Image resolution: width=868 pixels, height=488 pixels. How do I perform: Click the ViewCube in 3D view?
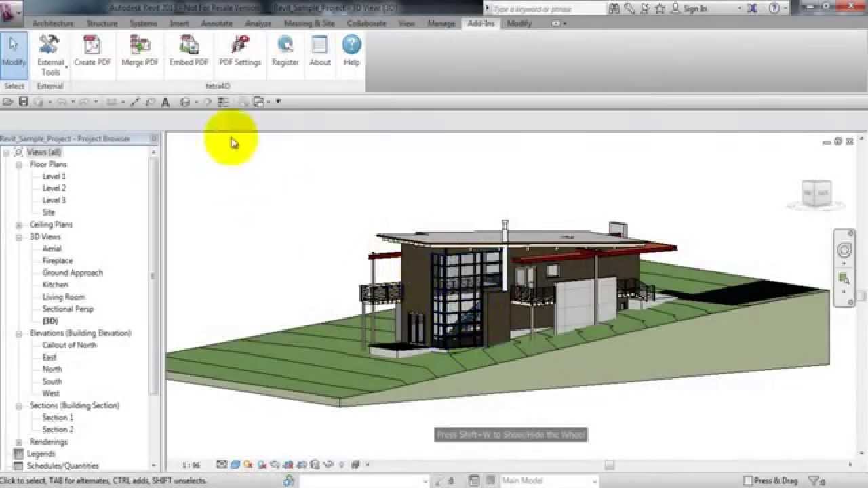point(816,194)
